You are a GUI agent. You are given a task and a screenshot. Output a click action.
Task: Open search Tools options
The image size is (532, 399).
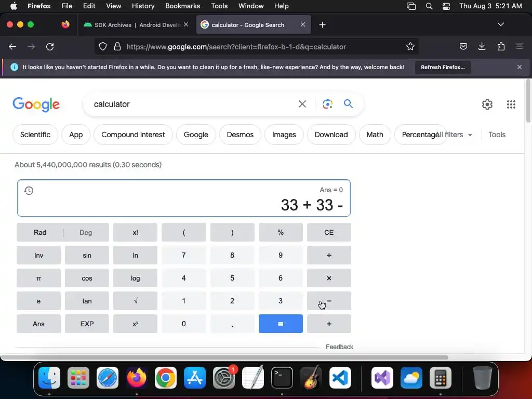[497, 135]
